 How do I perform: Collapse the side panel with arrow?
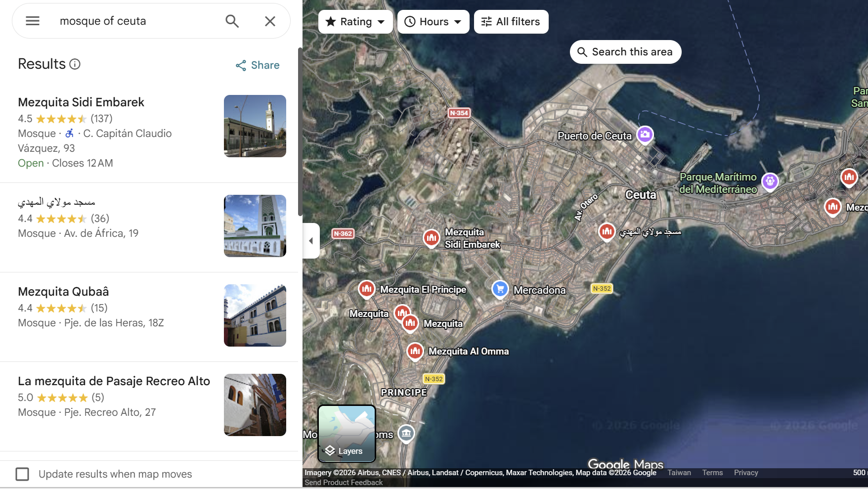(311, 241)
